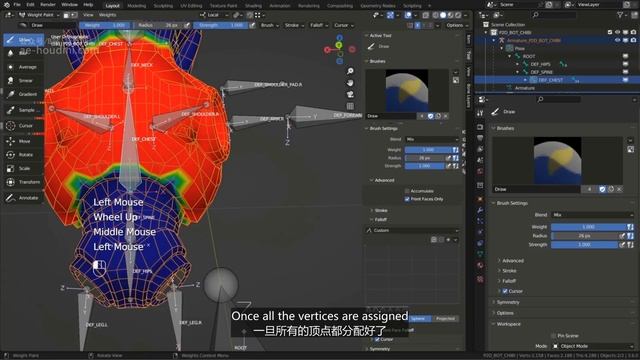Open the Render properties tab icon
The image size is (640, 360).
[x=480, y=127]
